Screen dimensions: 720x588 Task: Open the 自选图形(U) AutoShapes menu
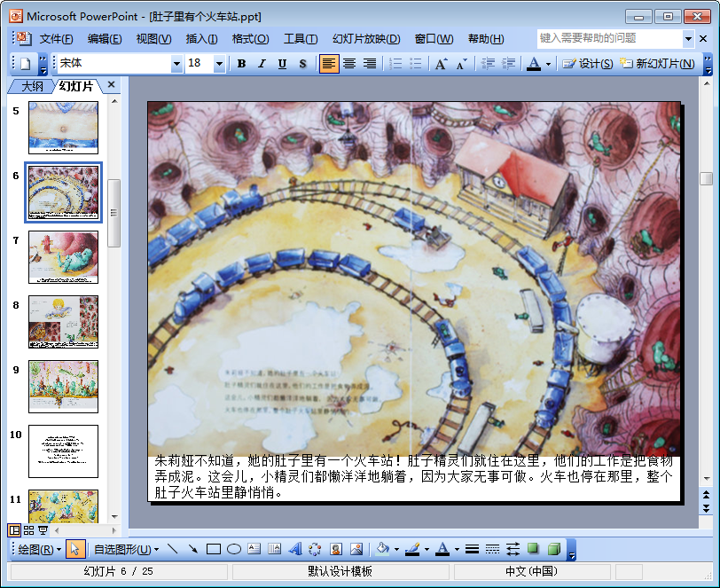click(126, 549)
